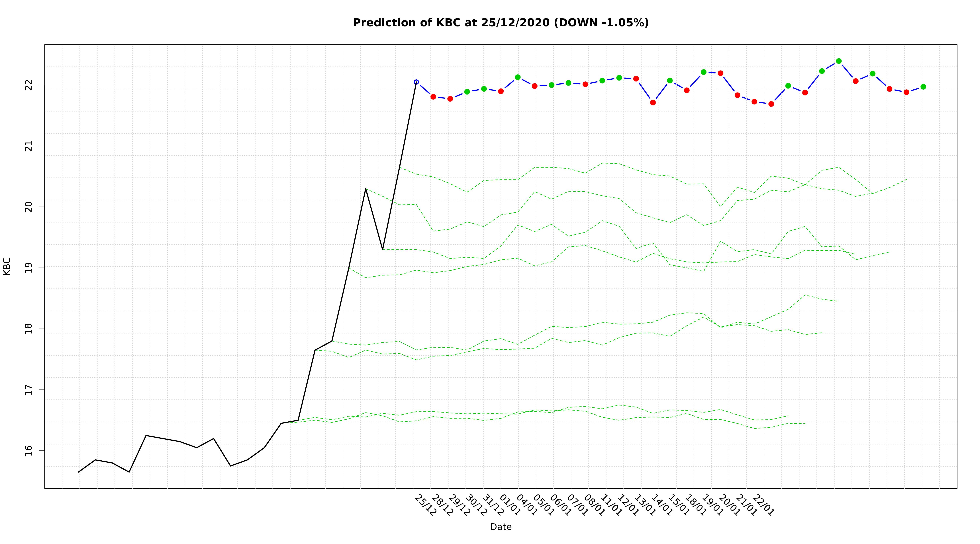Click the chart title text
Image resolution: width=980 pixels, height=544 pixels.
[501, 23]
